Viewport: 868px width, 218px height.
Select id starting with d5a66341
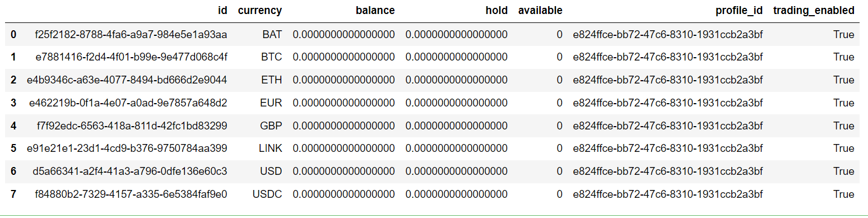click(x=131, y=171)
